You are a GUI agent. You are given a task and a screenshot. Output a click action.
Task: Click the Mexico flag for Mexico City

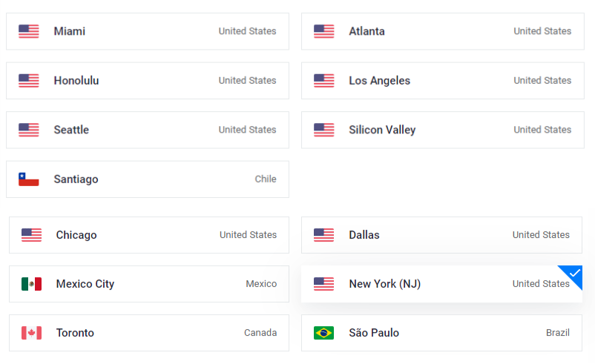(x=31, y=284)
